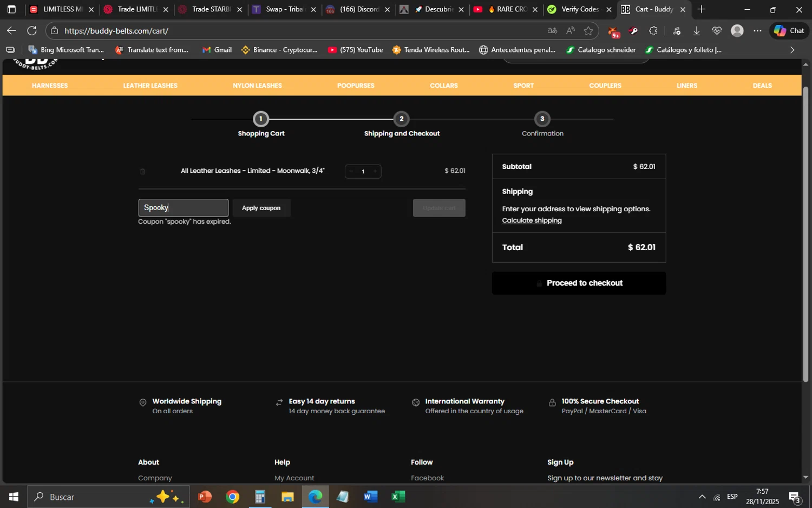This screenshot has height=508, width=812.
Task: Open the Leather Leashes menu
Action: (150, 86)
